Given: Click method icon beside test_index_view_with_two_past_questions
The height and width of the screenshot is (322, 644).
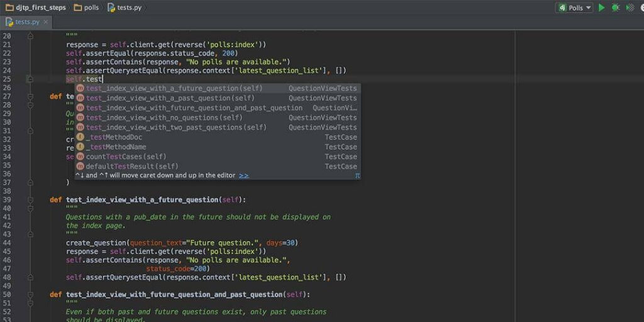Looking at the screenshot, I should pyautogui.click(x=80, y=127).
